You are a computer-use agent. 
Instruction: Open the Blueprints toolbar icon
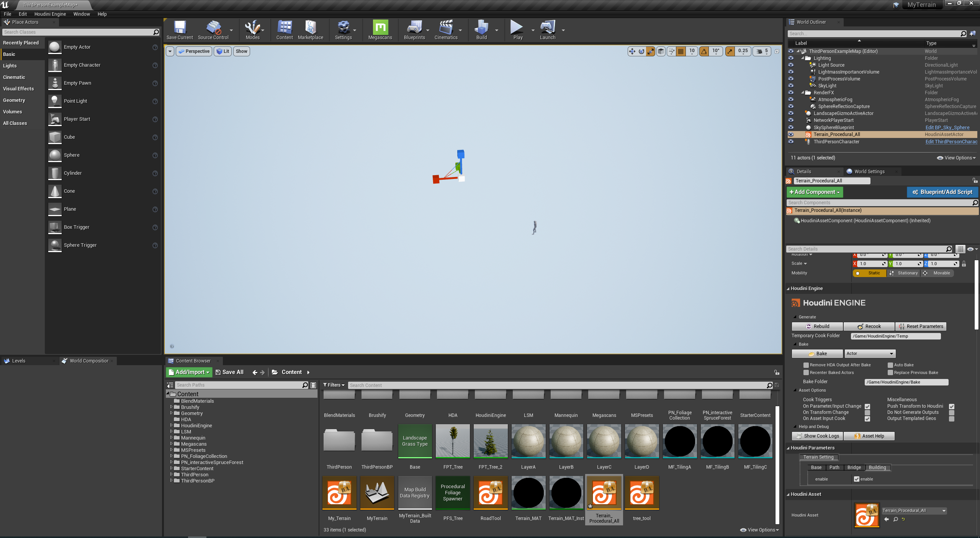[414, 30]
